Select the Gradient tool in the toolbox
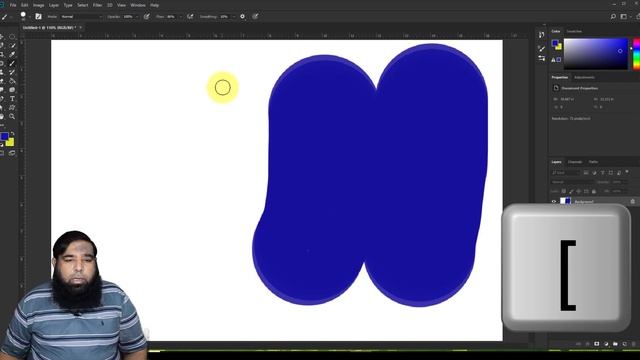Screen dimensions: 640x360 (x=12, y=81)
